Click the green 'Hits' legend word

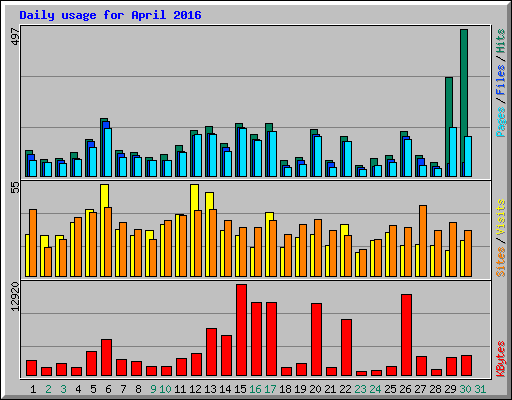pyautogui.click(x=501, y=41)
